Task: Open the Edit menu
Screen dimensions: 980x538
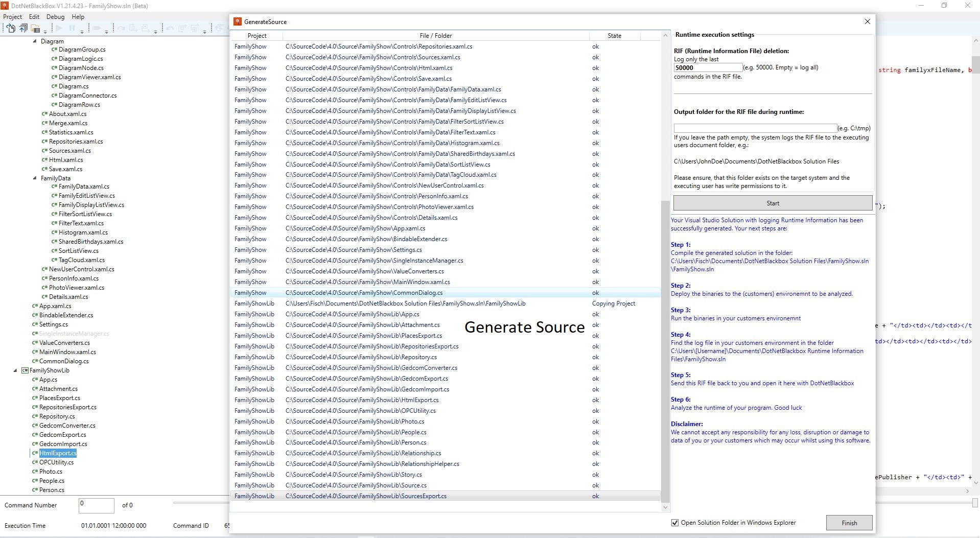Action: pos(34,17)
